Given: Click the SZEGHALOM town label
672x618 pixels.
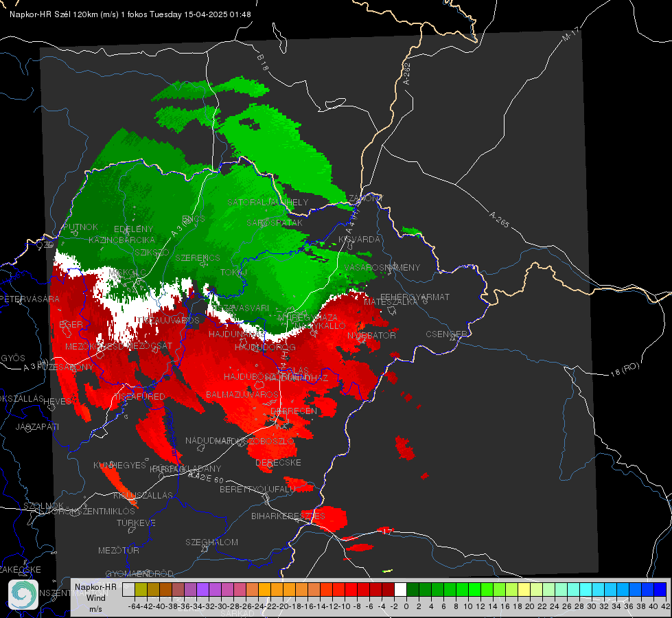Looking at the screenshot, I should click(211, 542).
